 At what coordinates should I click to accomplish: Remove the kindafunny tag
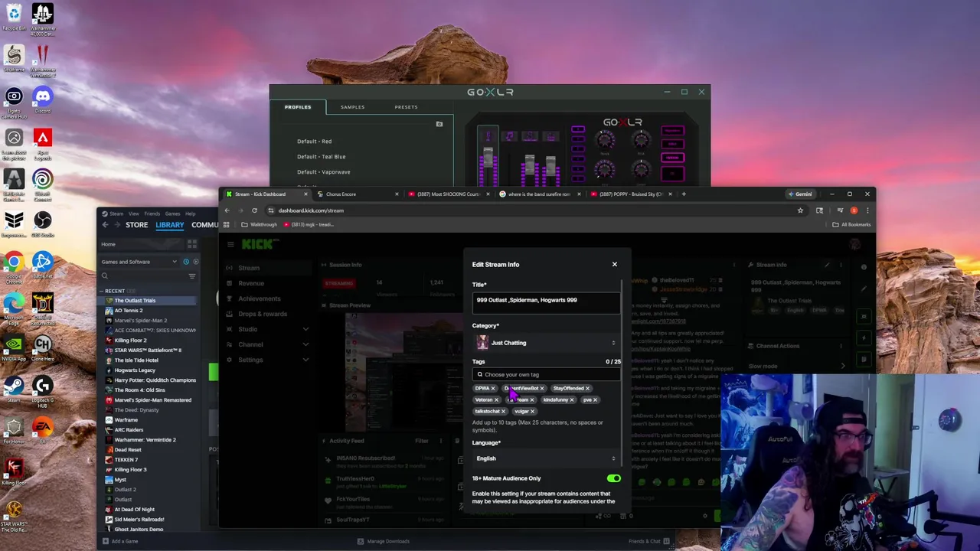(x=571, y=399)
